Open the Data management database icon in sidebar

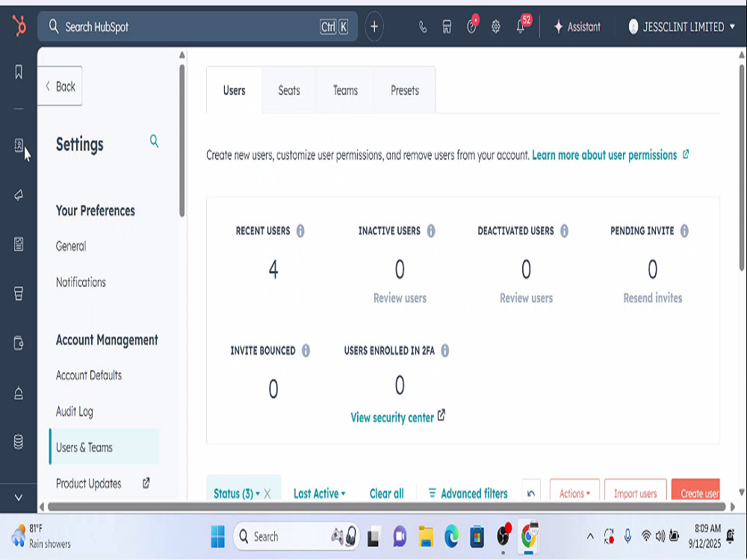tap(19, 442)
